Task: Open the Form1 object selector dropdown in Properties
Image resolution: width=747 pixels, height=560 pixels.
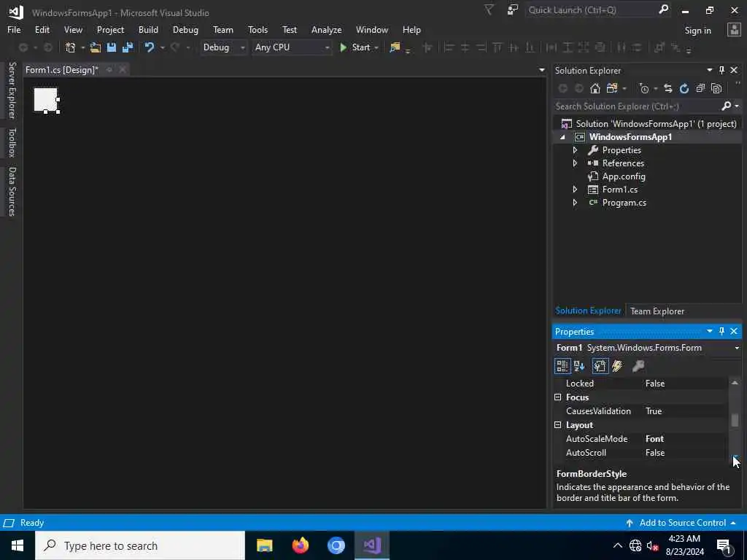Action: click(737, 348)
